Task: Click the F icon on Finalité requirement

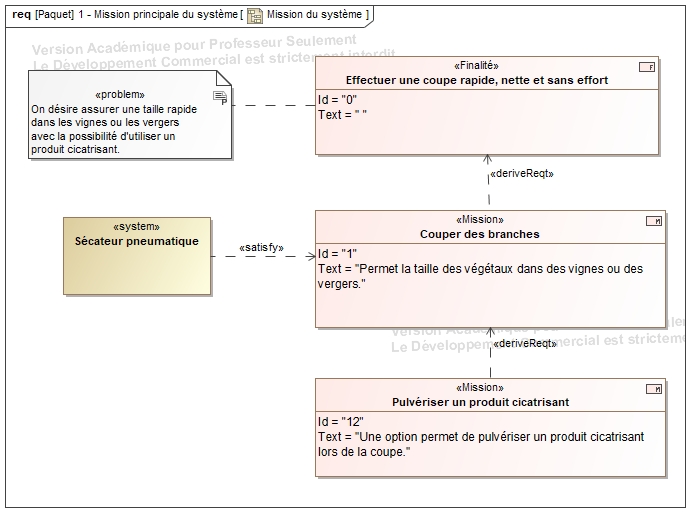Action: [647, 67]
